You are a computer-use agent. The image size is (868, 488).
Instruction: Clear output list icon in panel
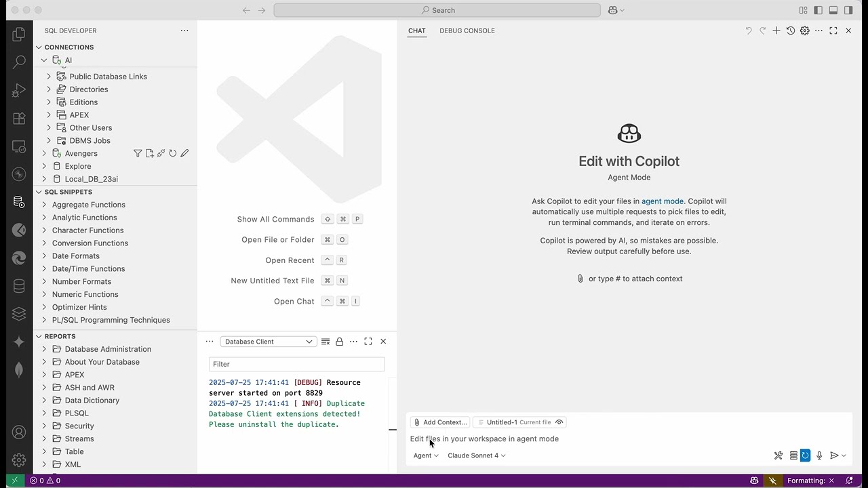pyautogui.click(x=325, y=342)
